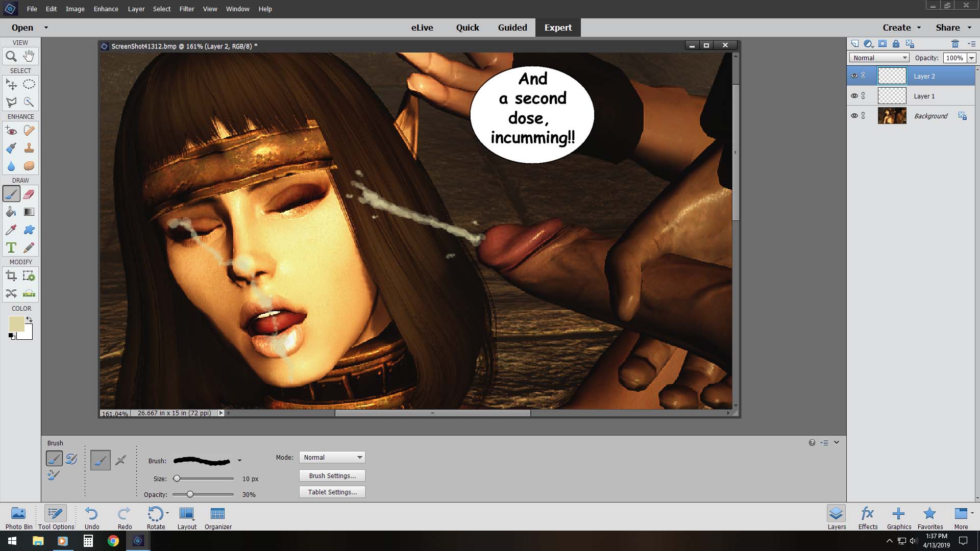Screen dimensions: 980x551
Task: Toggle lock transparent pixels icon
Action: (910, 44)
